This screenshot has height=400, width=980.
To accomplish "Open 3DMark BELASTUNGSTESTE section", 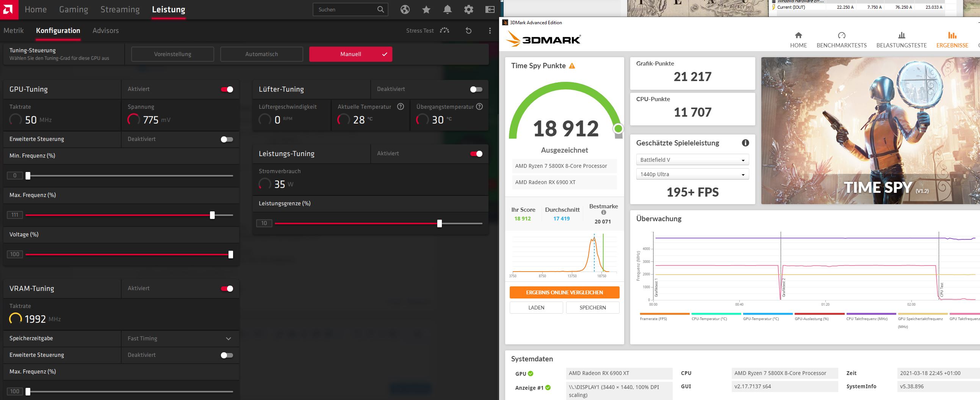I will 902,40.
